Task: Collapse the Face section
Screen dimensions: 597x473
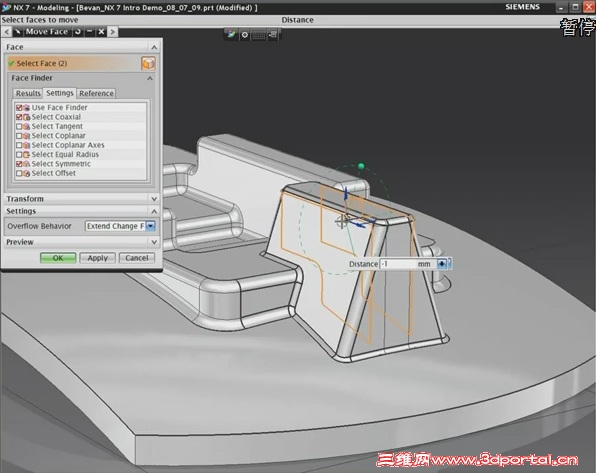Action: click(x=154, y=47)
